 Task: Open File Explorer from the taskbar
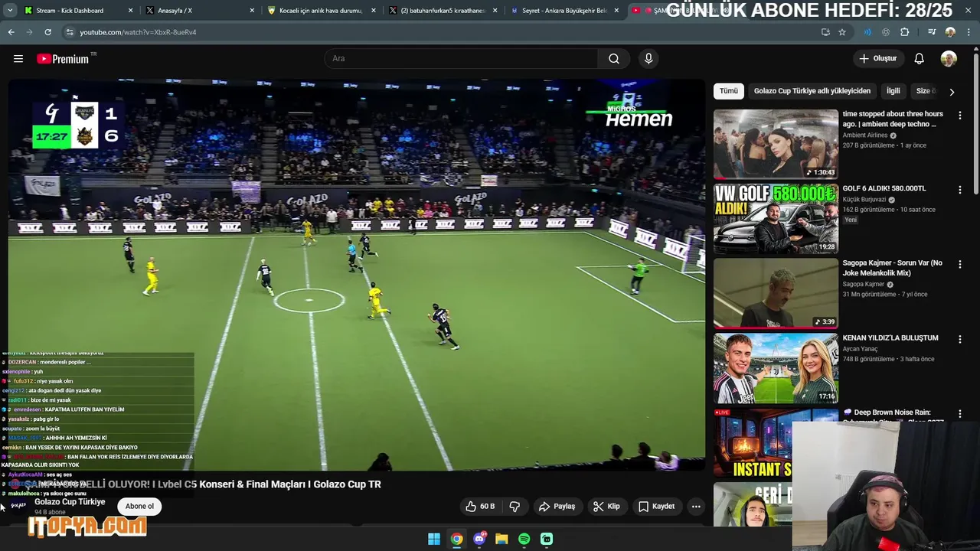pos(501,540)
